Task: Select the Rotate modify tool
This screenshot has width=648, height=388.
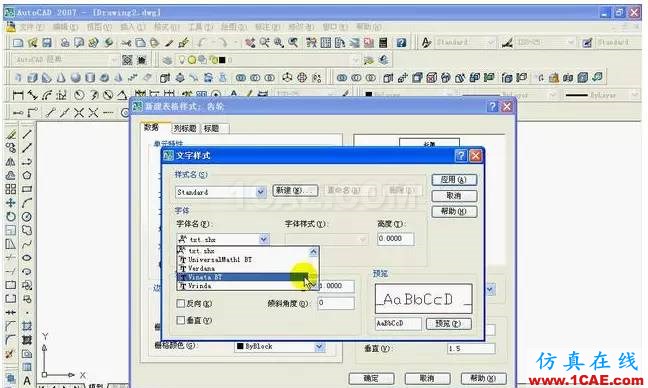Action: coord(11,217)
